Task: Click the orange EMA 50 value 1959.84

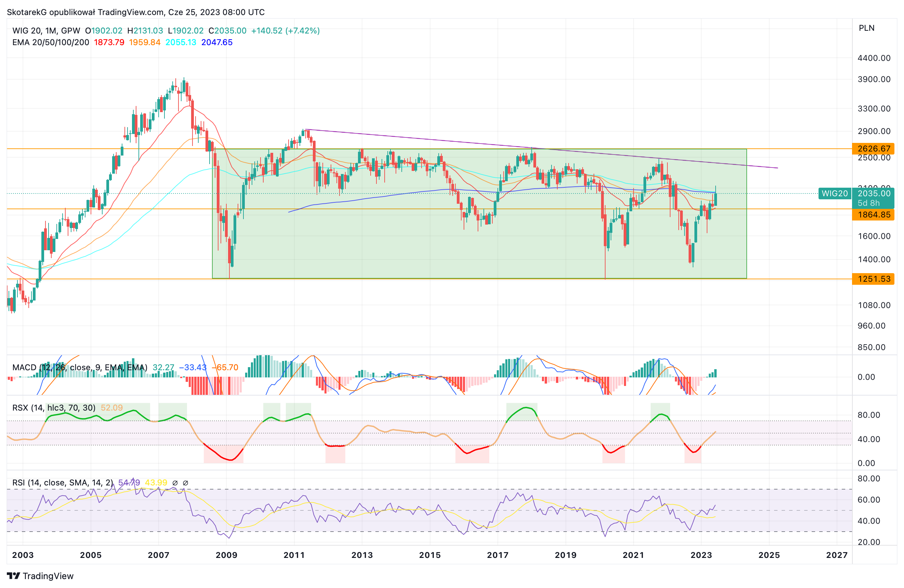Action: tap(145, 42)
